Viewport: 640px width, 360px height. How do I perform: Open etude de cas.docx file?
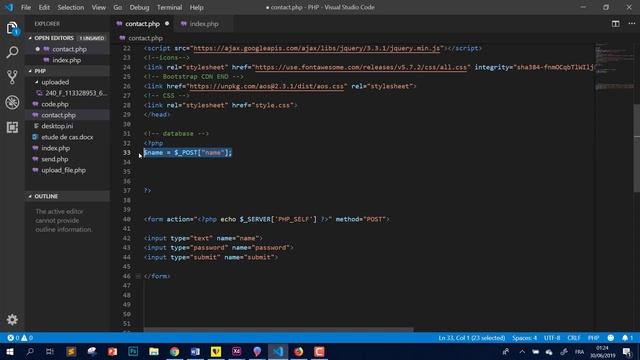[x=67, y=137]
